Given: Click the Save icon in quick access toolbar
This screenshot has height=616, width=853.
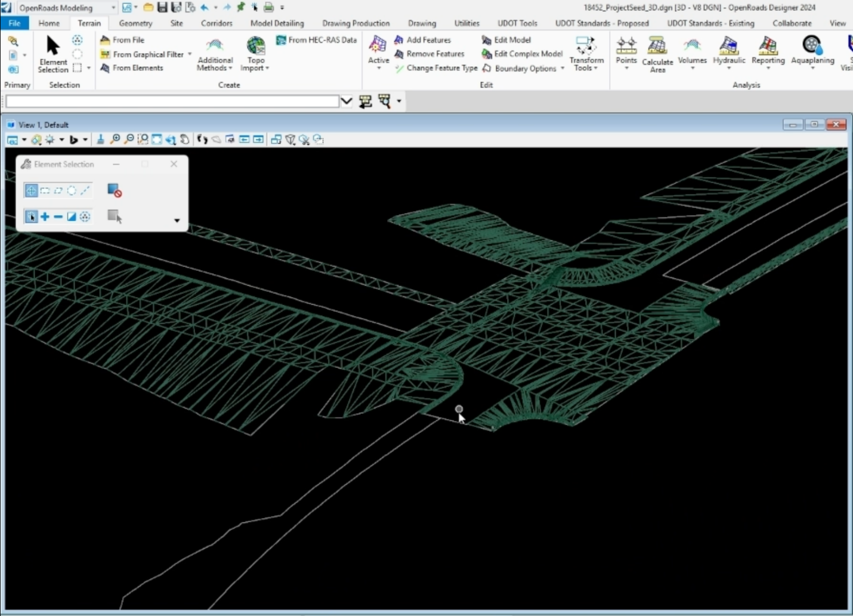Looking at the screenshot, I should coord(162,8).
